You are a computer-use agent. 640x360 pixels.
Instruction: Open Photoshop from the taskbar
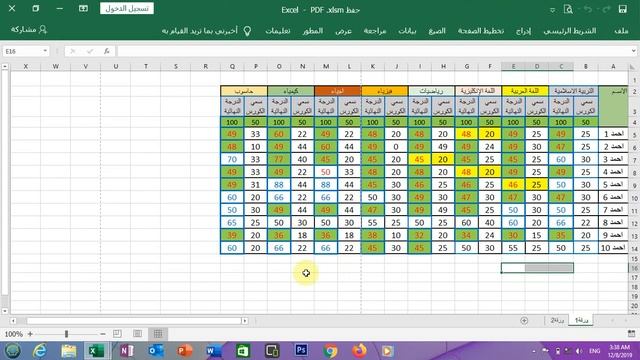(301, 351)
